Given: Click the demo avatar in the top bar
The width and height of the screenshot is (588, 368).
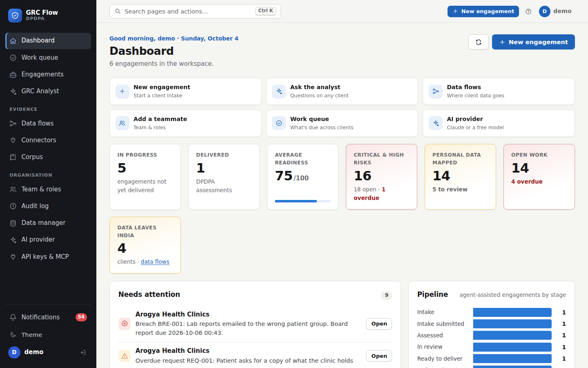Looking at the screenshot, I should 544,11.
